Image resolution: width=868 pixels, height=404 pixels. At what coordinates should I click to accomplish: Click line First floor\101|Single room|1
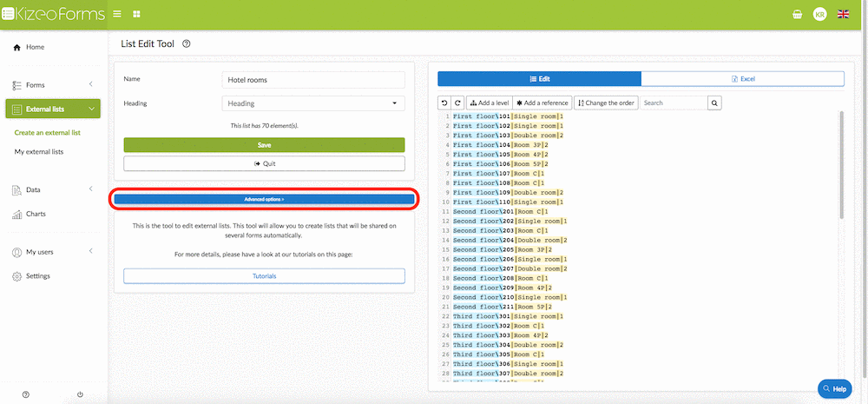point(508,116)
